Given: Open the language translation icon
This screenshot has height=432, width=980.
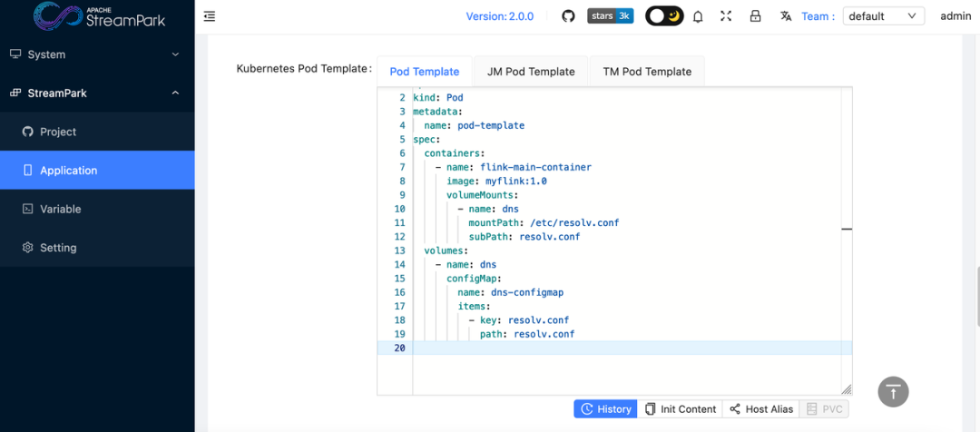Looking at the screenshot, I should pyautogui.click(x=785, y=16).
